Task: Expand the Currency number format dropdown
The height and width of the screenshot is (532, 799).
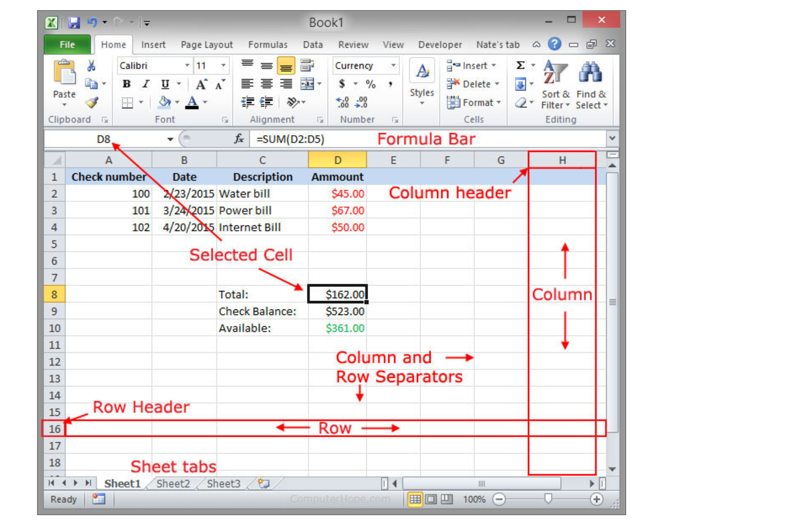Action: pyautogui.click(x=393, y=66)
